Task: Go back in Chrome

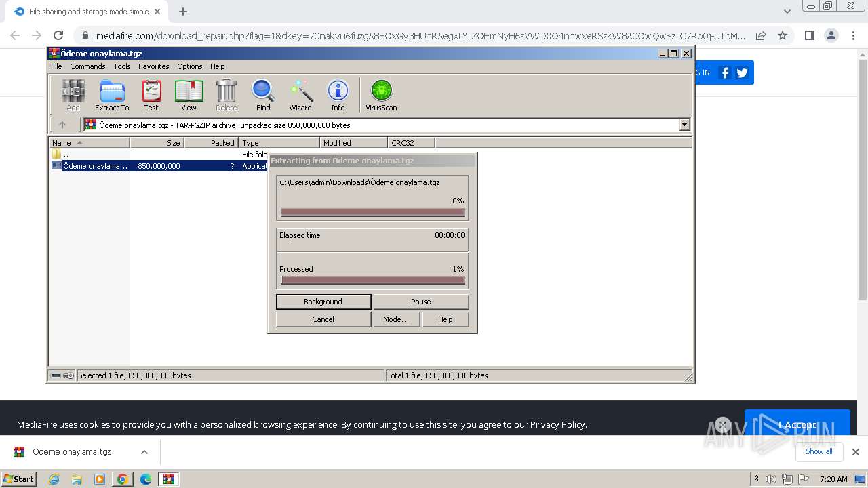Action: pyautogui.click(x=15, y=35)
